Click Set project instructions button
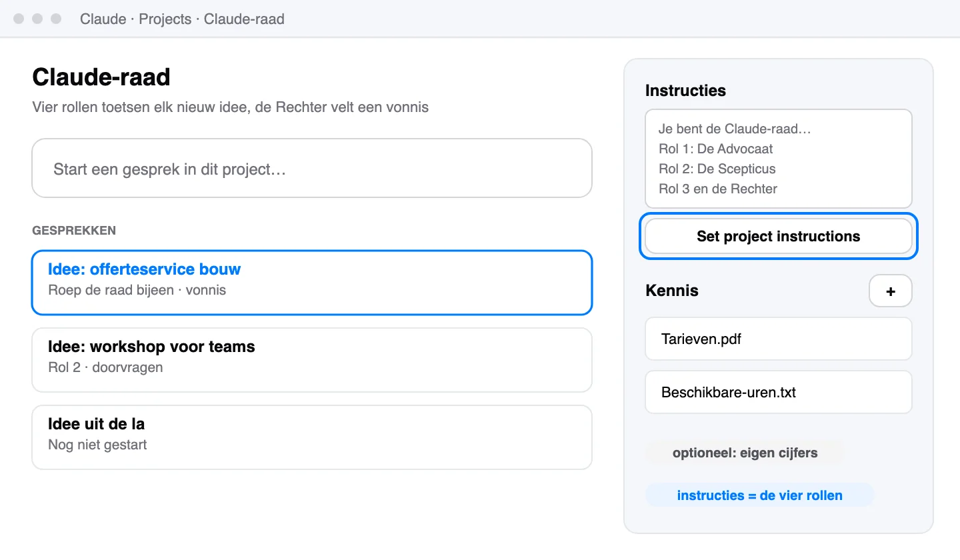This screenshot has width=960, height=560. click(779, 236)
